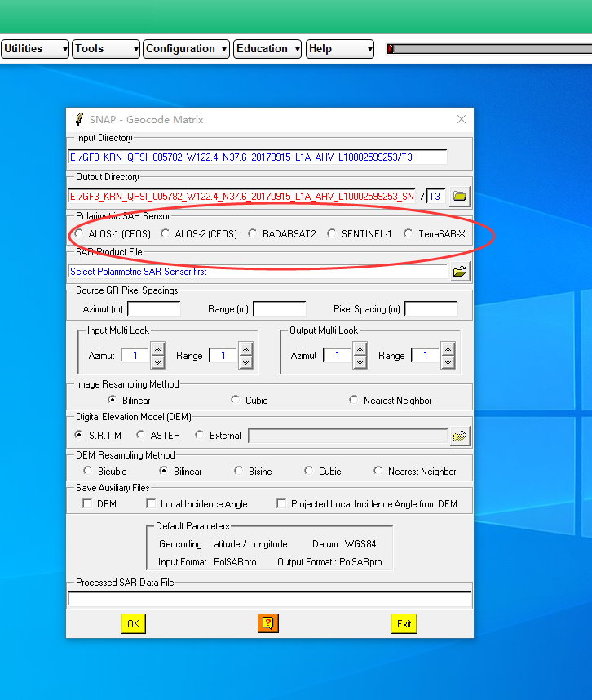Open the Education dropdown menu

(267, 49)
